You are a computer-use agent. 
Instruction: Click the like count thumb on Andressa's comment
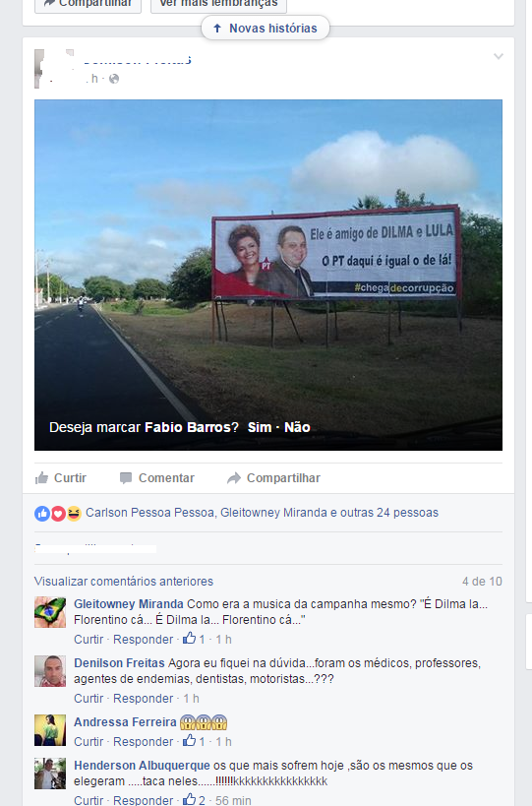point(190,741)
